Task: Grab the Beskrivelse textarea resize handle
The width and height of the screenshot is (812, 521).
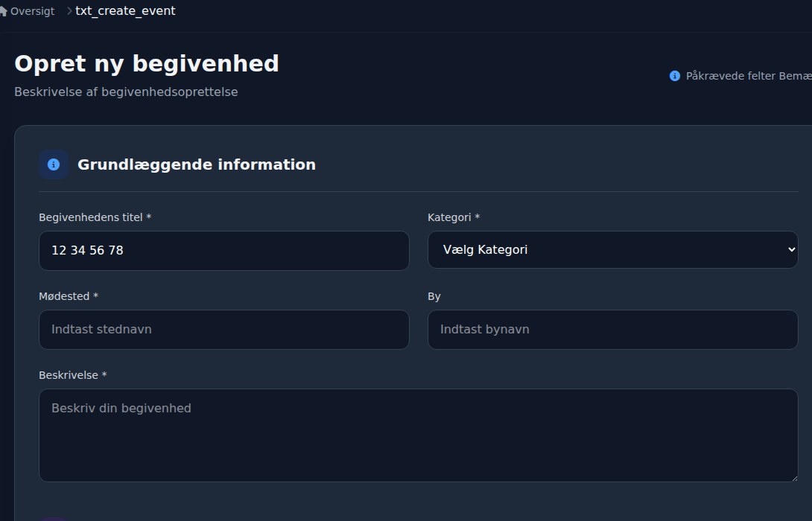Action: click(x=794, y=478)
